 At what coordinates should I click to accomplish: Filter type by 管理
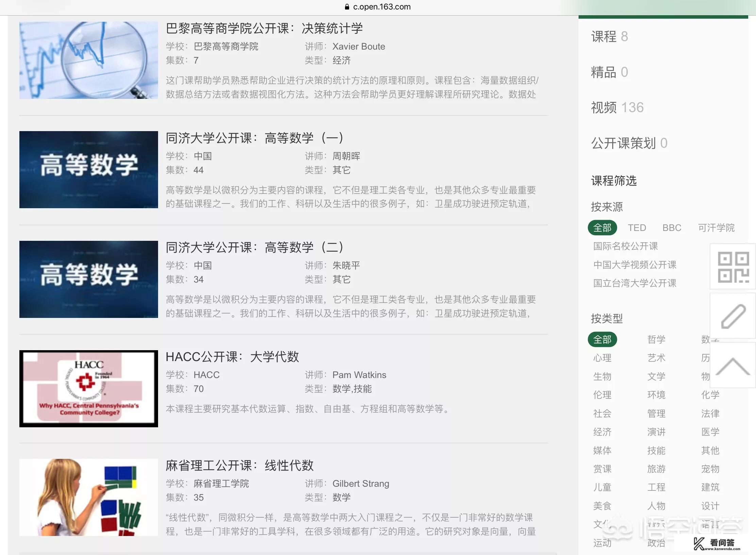(656, 413)
